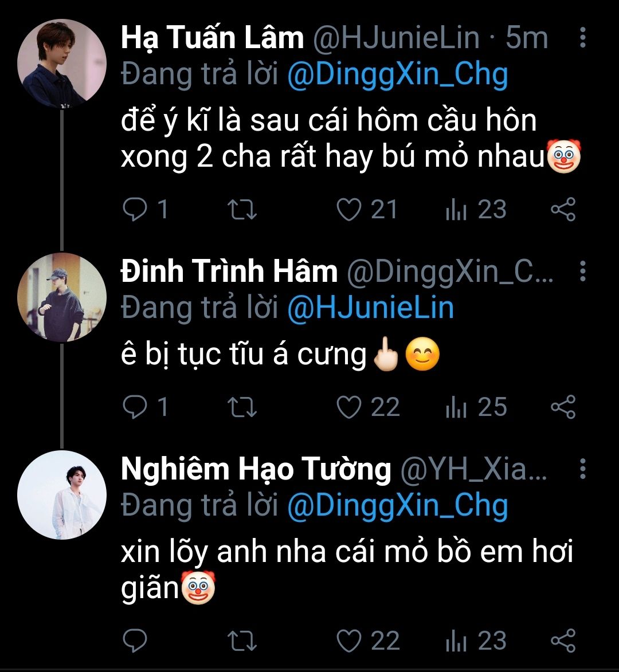
Task: Open more options for Nghiêm Hạo Tường's tweet
Action: pyautogui.click(x=583, y=469)
